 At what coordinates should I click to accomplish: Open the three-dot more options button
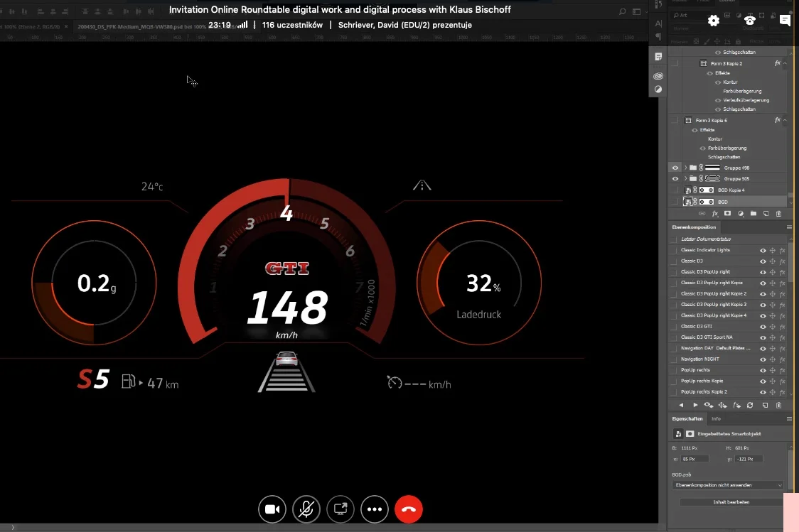click(375, 509)
